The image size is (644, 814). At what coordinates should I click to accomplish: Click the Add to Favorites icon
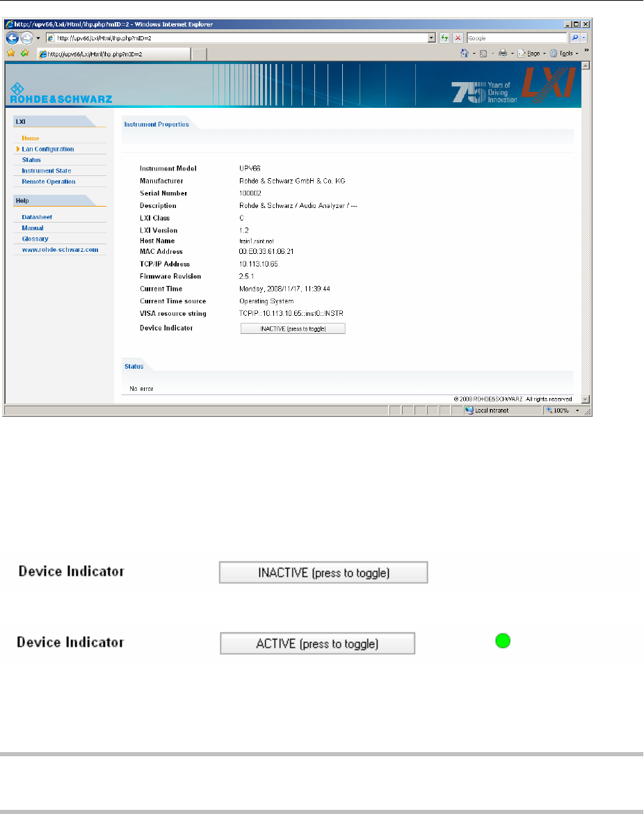pos(24,53)
